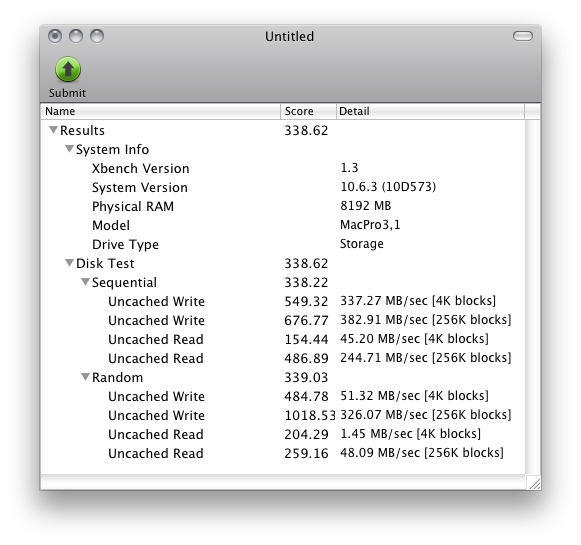Image resolution: width=581 pixels, height=545 pixels.
Task: Select Uncached Write row scoring 676.77
Action: click(283, 320)
